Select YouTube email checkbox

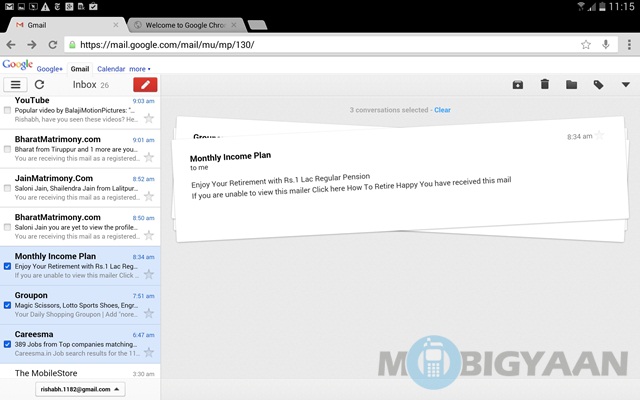click(x=7, y=110)
